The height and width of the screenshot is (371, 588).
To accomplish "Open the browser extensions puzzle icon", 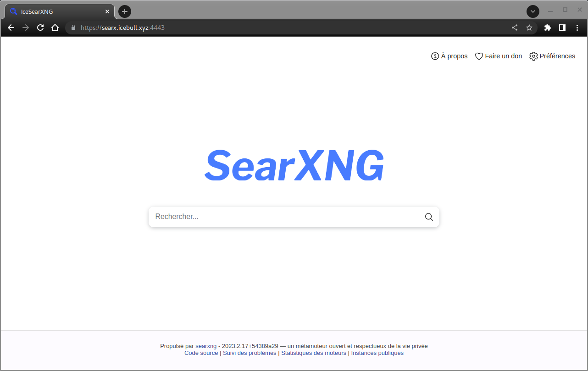I will coord(547,28).
